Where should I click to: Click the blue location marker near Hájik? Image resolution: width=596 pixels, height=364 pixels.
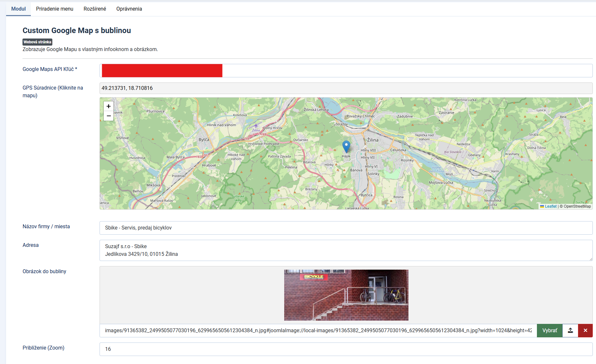click(x=346, y=147)
